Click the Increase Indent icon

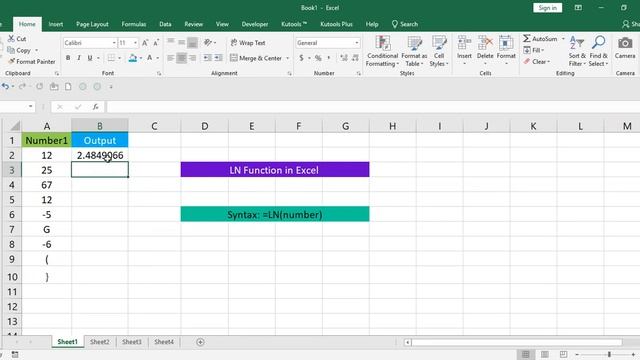pos(218,58)
